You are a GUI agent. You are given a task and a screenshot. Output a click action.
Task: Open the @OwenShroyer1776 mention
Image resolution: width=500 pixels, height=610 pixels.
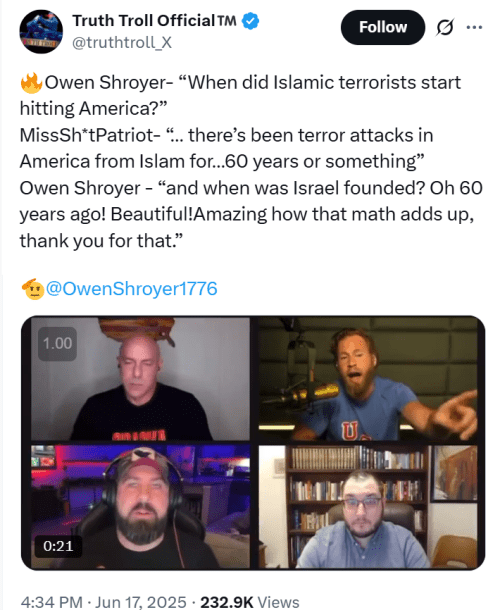tap(132, 289)
